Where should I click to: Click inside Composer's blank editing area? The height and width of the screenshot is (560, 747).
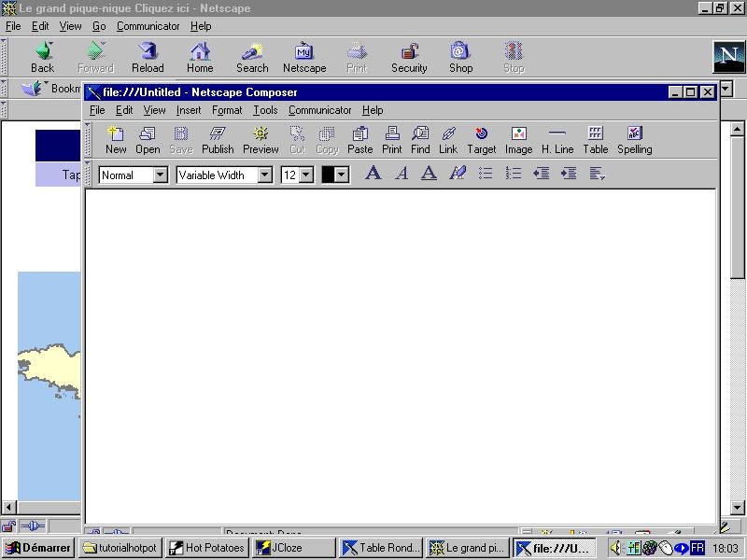click(x=401, y=357)
